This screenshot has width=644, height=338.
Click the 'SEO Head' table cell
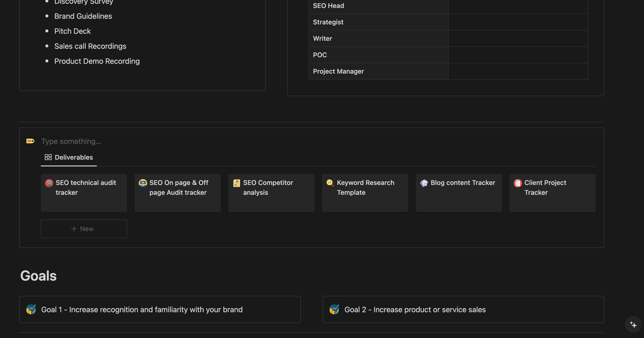[x=378, y=6]
